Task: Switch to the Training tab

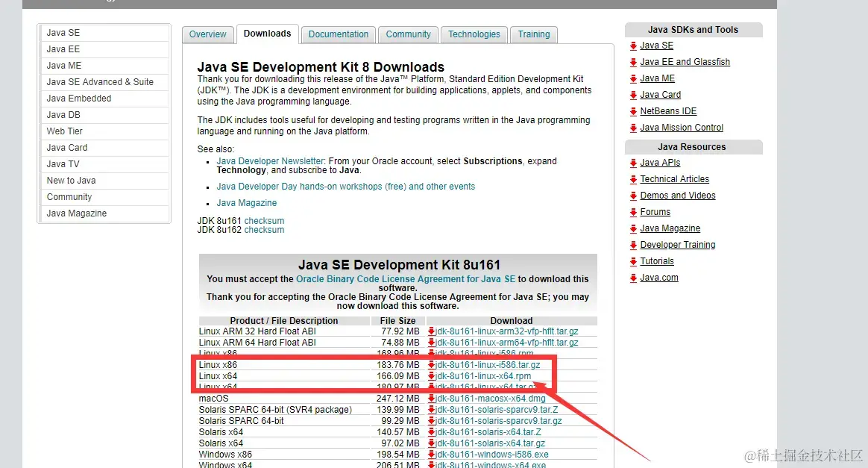Action: point(534,34)
